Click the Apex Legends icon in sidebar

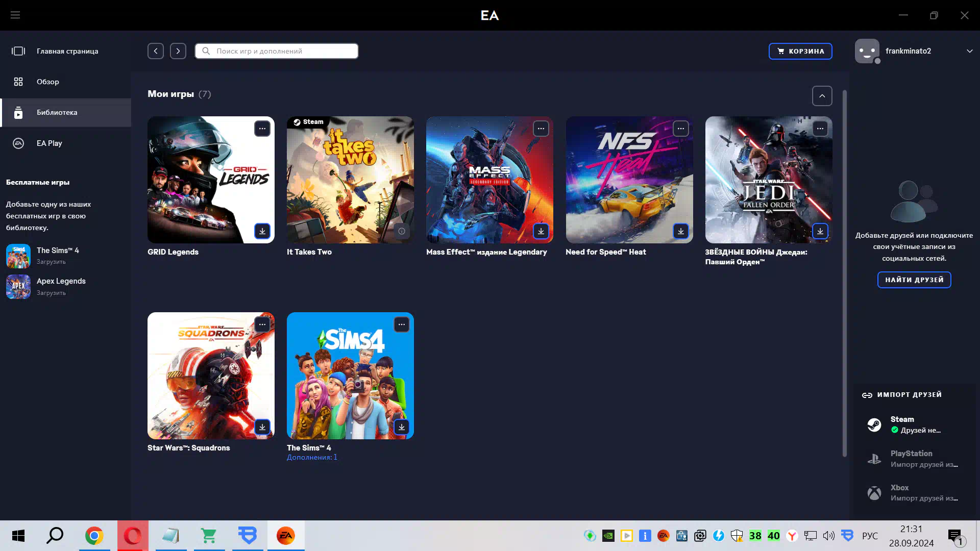click(x=18, y=287)
